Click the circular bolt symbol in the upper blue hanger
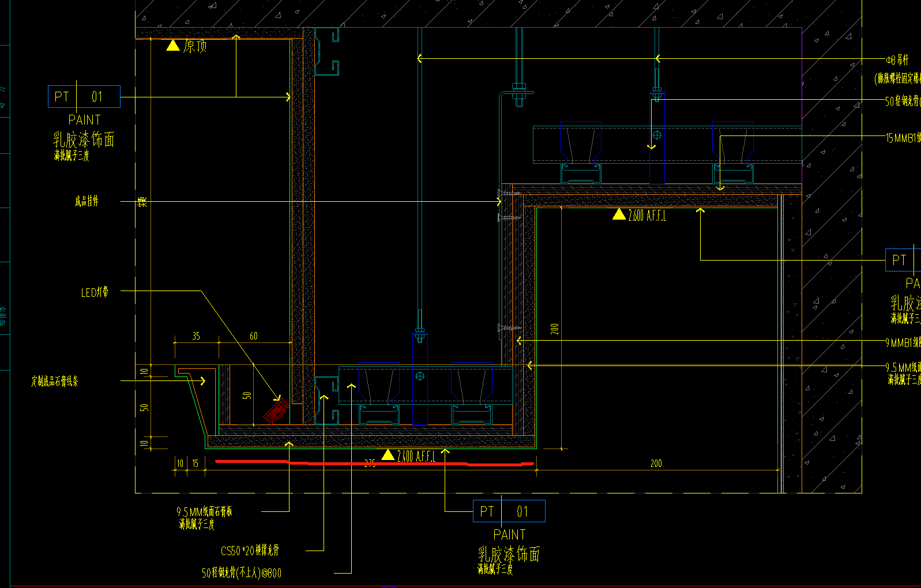 tap(657, 135)
